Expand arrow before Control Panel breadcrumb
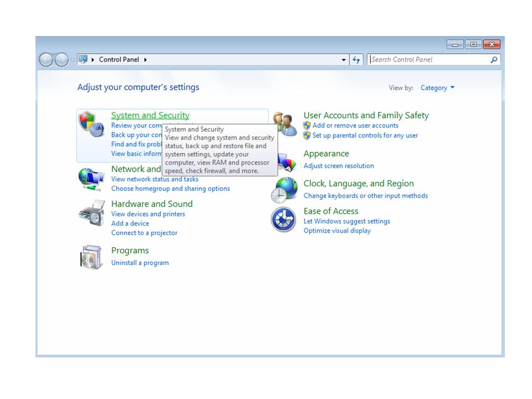Viewport: 532px width, 399px height. [93, 60]
